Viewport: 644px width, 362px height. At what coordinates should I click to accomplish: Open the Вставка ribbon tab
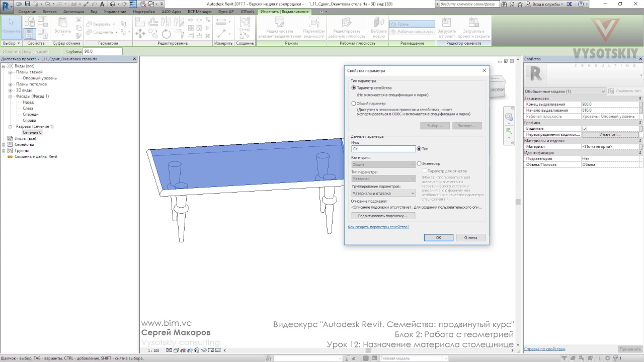click(49, 11)
